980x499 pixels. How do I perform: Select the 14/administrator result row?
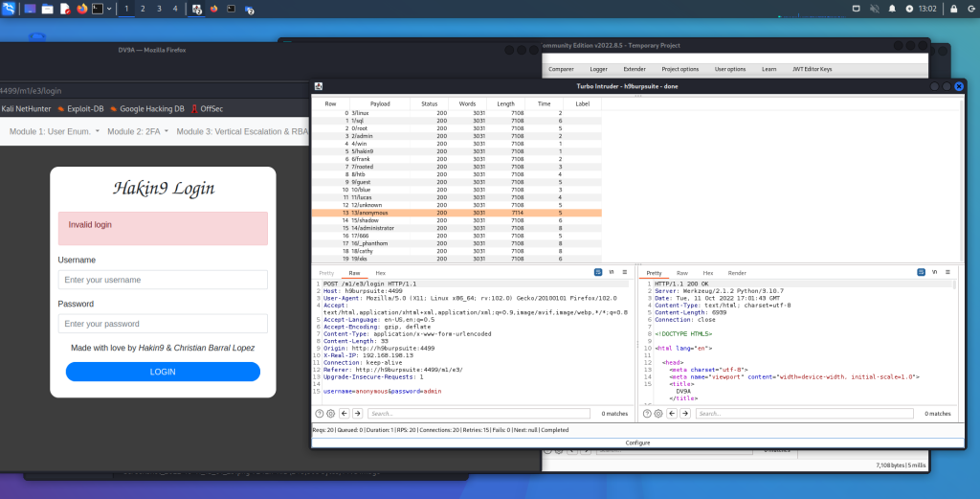[x=457, y=228]
